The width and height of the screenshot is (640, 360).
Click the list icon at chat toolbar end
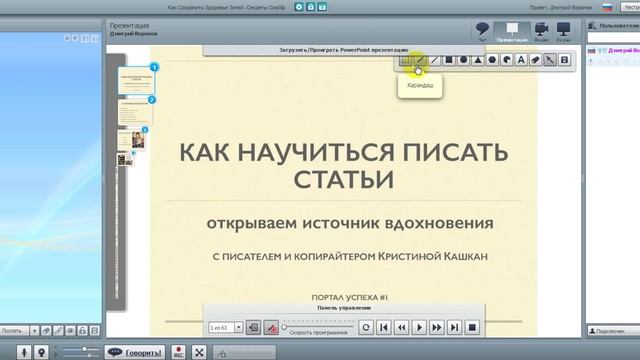pyautogui.click(x=95, y=331)
